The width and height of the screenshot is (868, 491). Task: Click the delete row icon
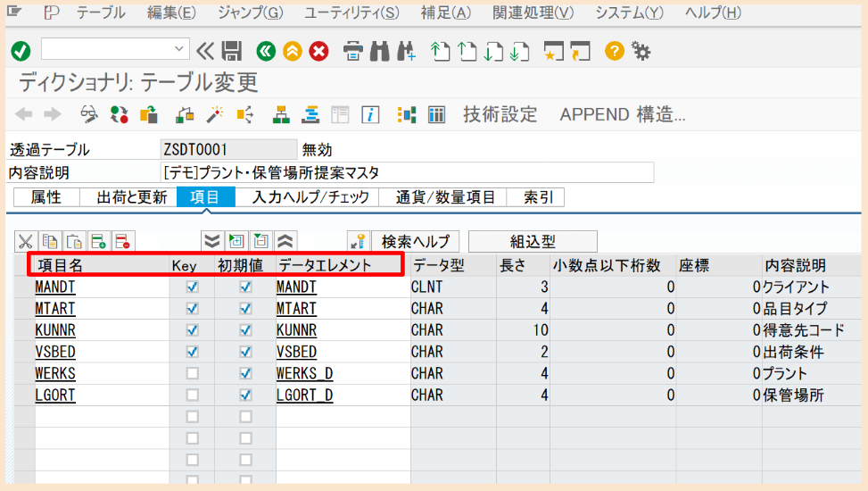pyautogui.click(x=122, y=241)
